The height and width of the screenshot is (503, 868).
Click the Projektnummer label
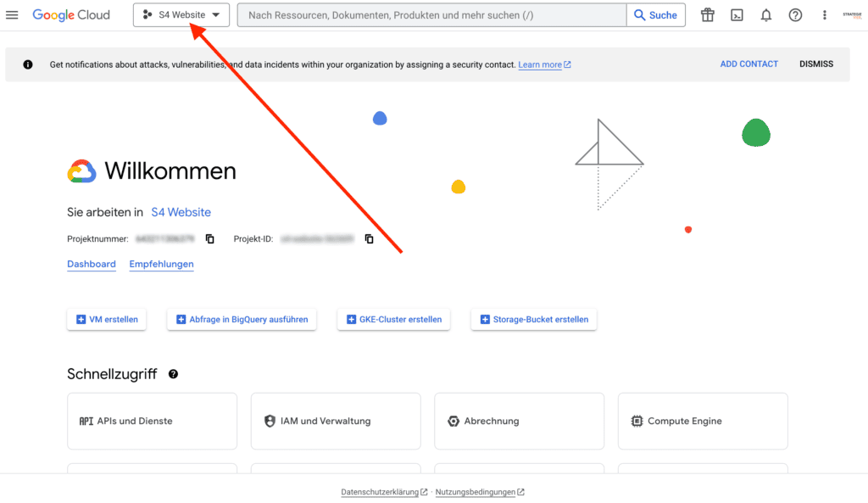pyautogui.click(x=98, y=238)
